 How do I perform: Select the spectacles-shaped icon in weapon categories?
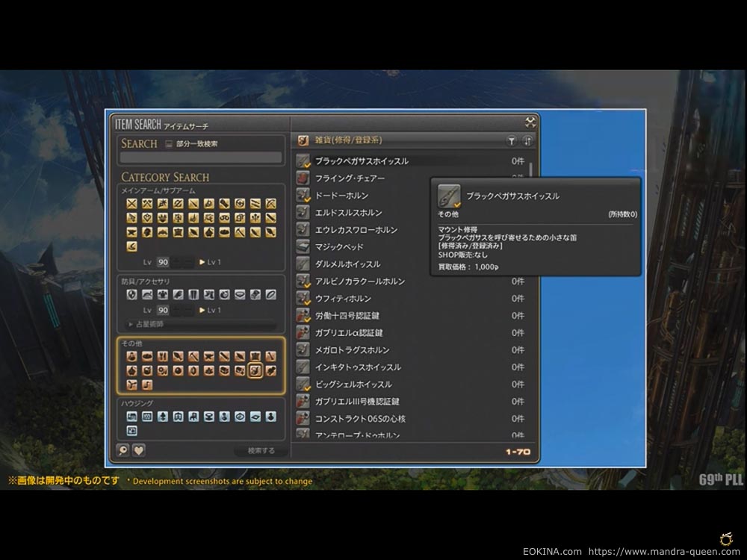coord(224,218)
